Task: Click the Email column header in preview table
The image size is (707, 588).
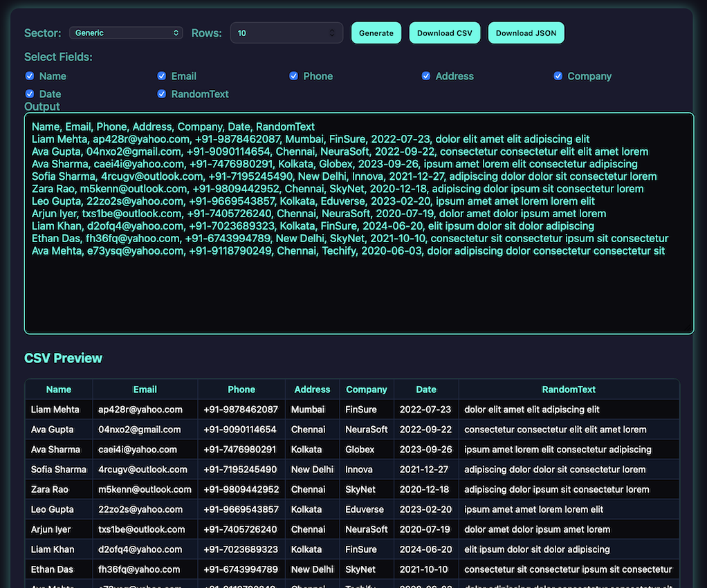Action: 145,389
